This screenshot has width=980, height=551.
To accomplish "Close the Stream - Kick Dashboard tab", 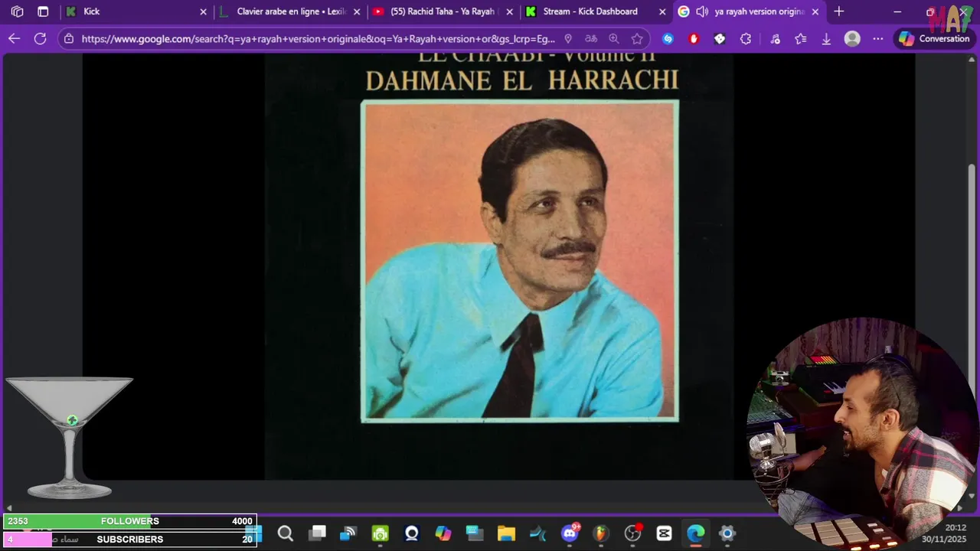I will click(x=662, y=11).
